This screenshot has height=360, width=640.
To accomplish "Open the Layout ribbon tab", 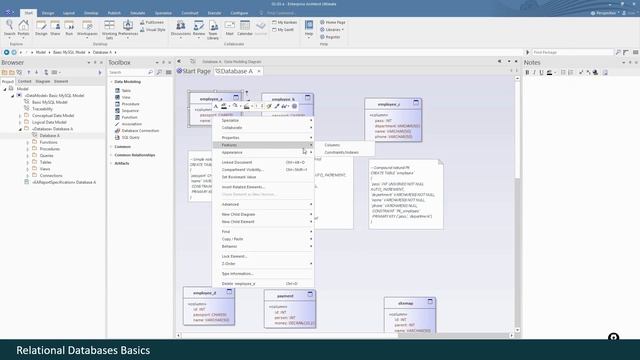I will pyautogui.click(x=69, y=13).
